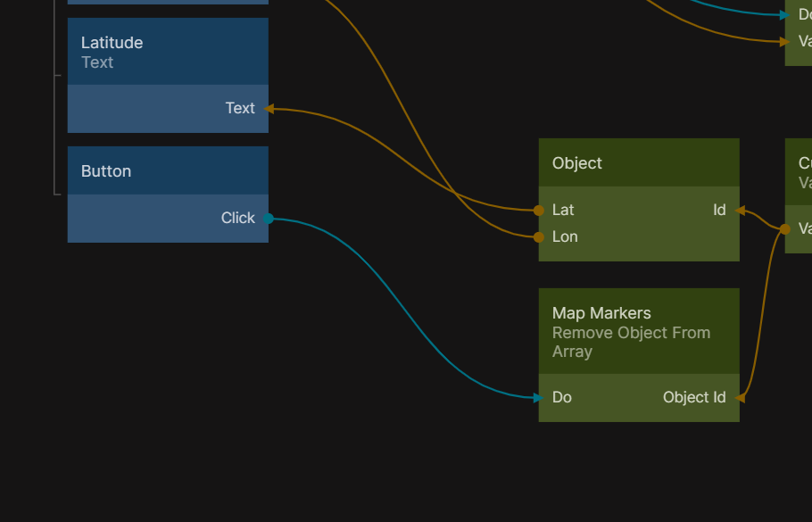Click the Click output port dot on Button
The height and width of the screenshot is (522, 812).
[268, 219]
